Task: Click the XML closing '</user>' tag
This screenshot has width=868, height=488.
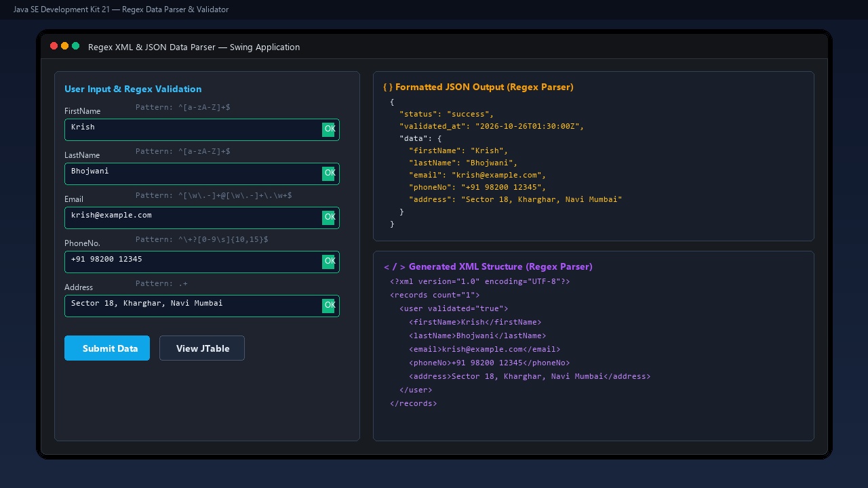Action: pos(416,390)
